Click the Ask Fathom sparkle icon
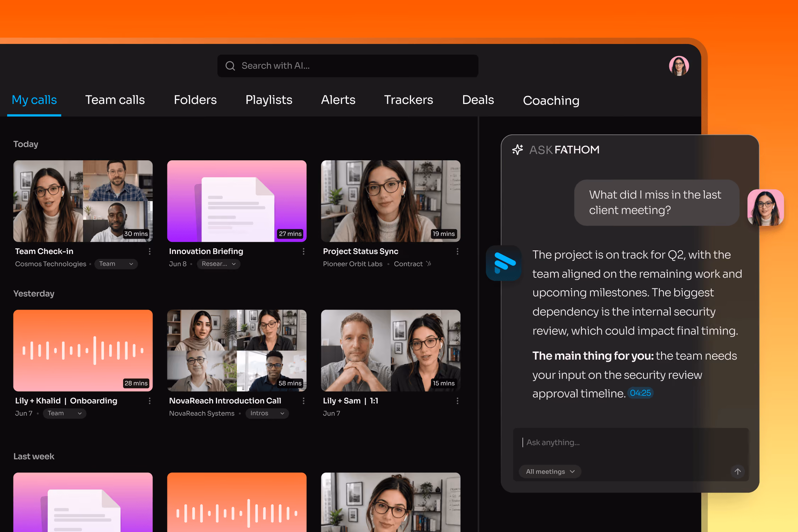Viewport: 798px width, 532px height. [x=518, y=150]
